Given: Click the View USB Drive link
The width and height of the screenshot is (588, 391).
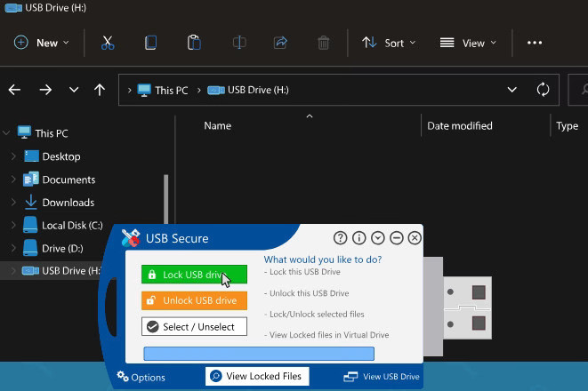Looking at the screenshot, I should [x=382, y=377].
